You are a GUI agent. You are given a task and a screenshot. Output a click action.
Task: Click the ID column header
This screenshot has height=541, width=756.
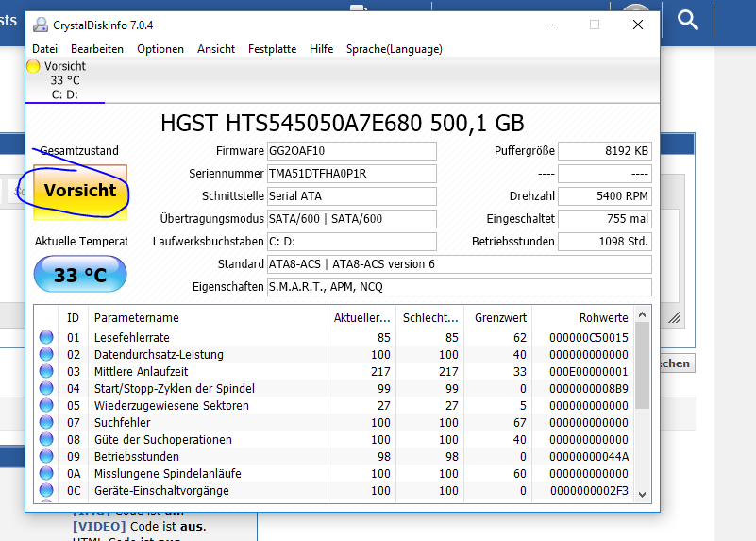pos(73,318)
